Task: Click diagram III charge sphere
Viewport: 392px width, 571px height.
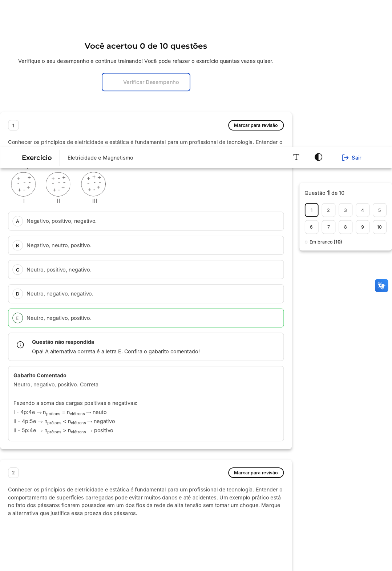Action: click(93, 184)
